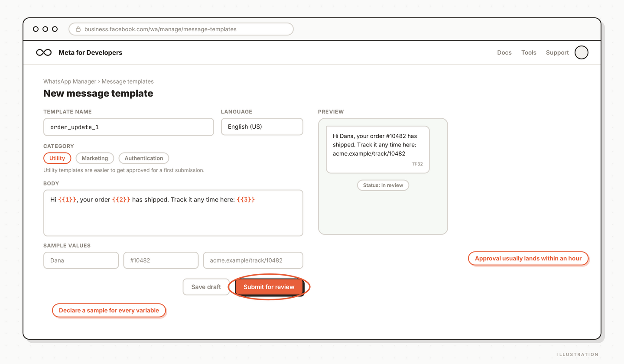Click the {{3}} variable in body
This screenshot has width=624, height=364.
(x=246, y=200)
